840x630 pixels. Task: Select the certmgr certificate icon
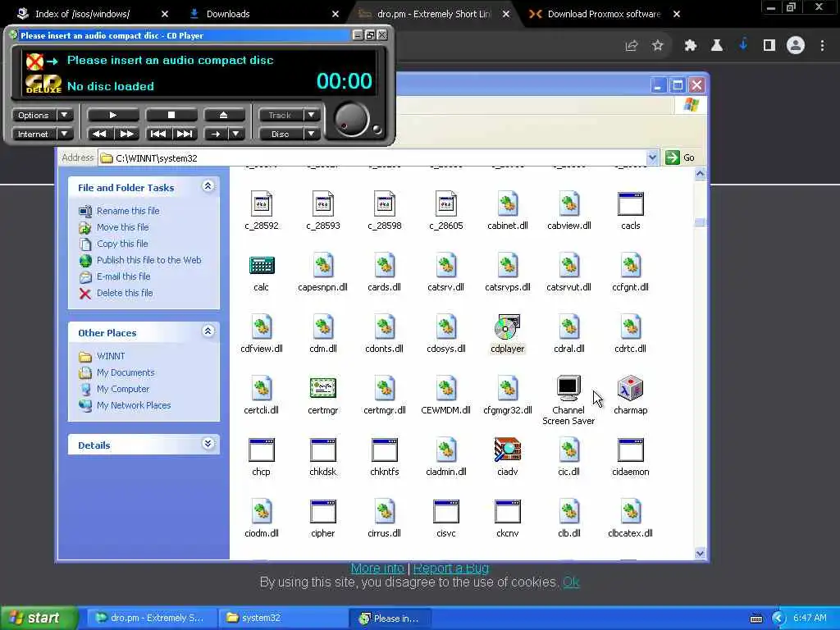click(322, 388)
